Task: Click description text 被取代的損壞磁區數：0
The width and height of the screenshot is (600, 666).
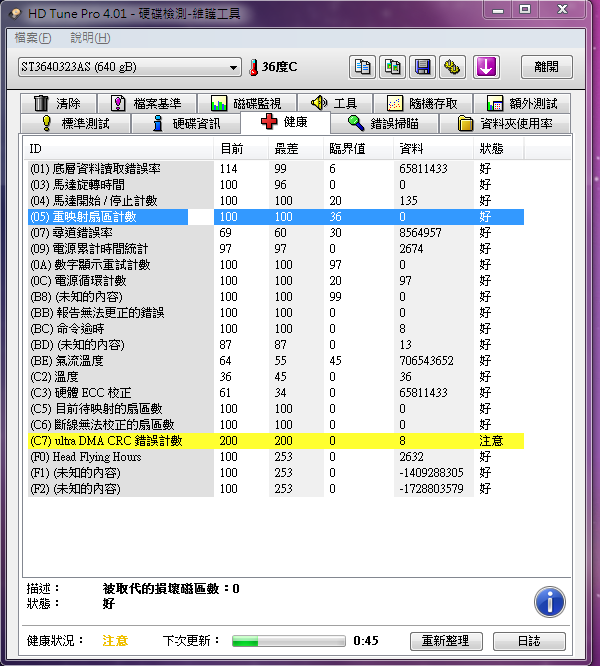Action: (x=171, y=589)
